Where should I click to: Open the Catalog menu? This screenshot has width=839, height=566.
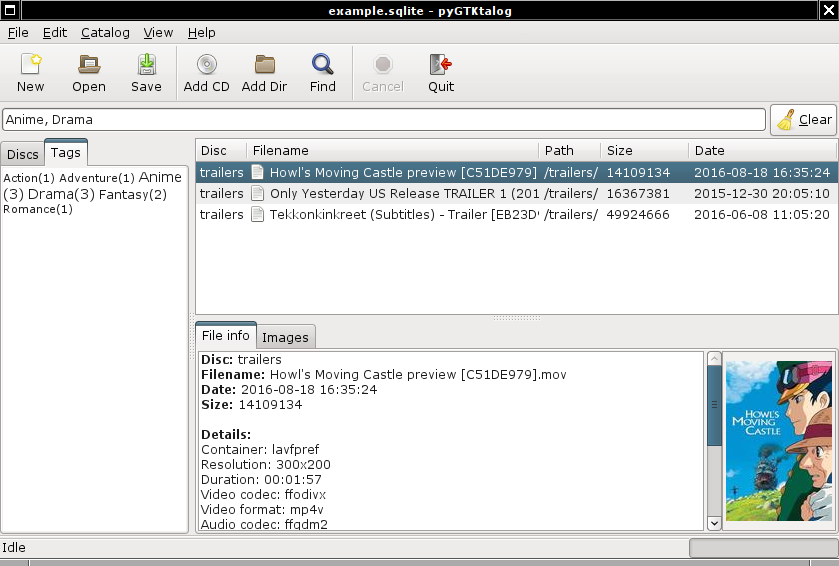[x=105, y=33]
